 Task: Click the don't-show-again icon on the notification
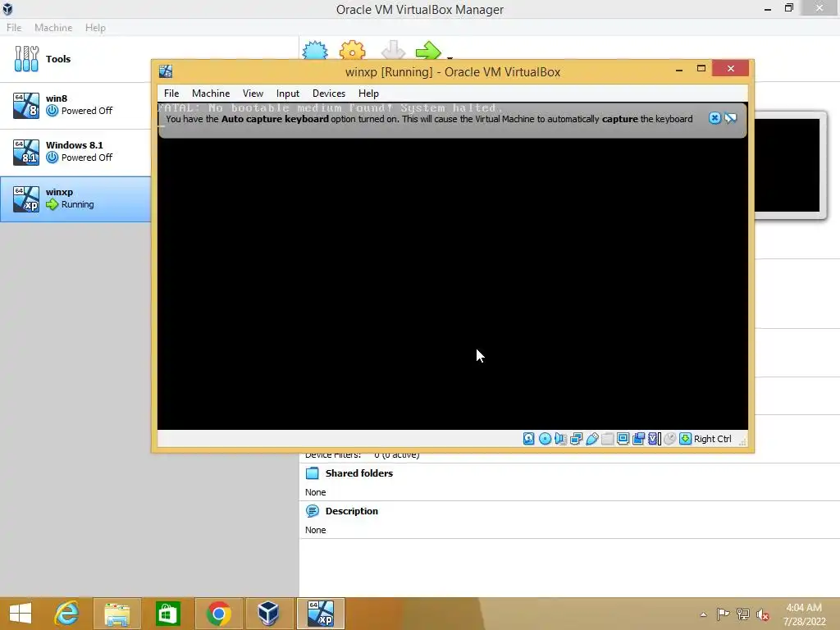click(x=731, y=118)
